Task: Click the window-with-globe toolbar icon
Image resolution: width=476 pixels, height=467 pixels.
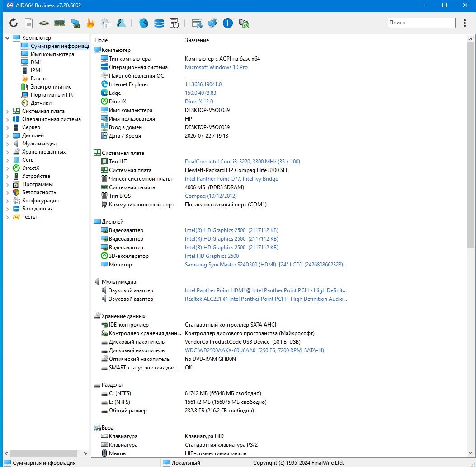Action: coord(197,23)
